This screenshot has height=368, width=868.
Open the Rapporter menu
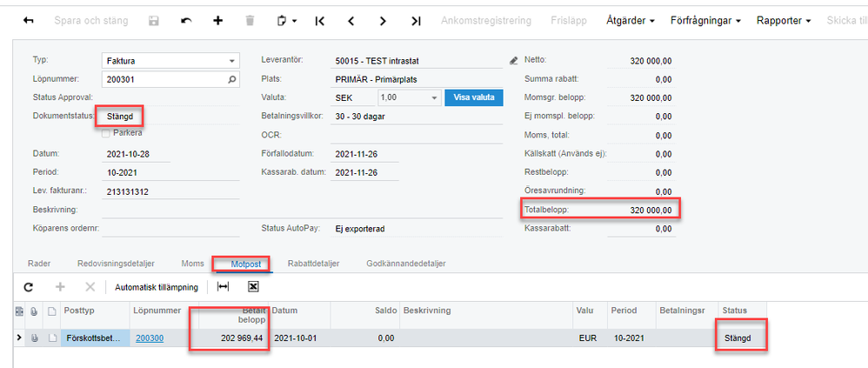point(784,20)
